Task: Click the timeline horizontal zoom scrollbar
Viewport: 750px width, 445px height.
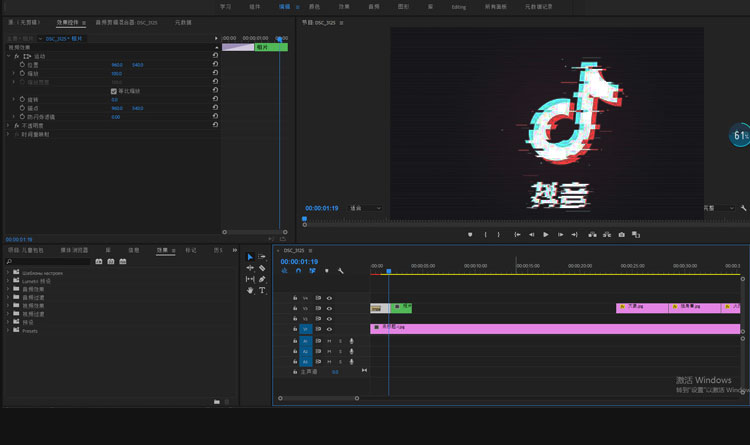Action: pyautogui.click(x=319, y=398)
